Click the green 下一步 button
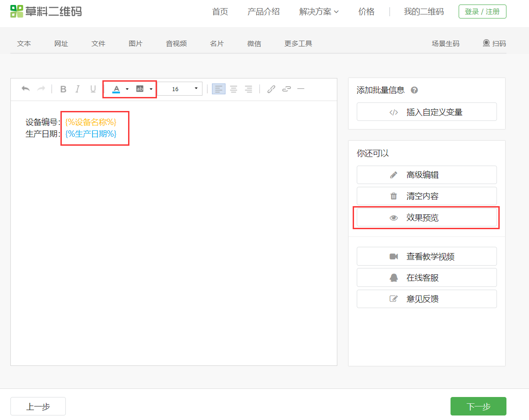The width and height of the screenshot is (529, 420). tap(478, 406)
